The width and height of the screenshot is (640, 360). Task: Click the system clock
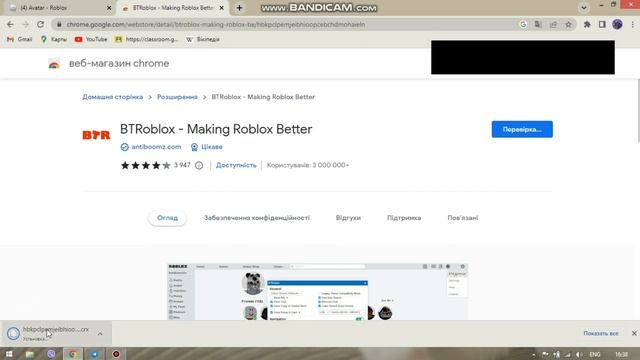tap(621, 354)
